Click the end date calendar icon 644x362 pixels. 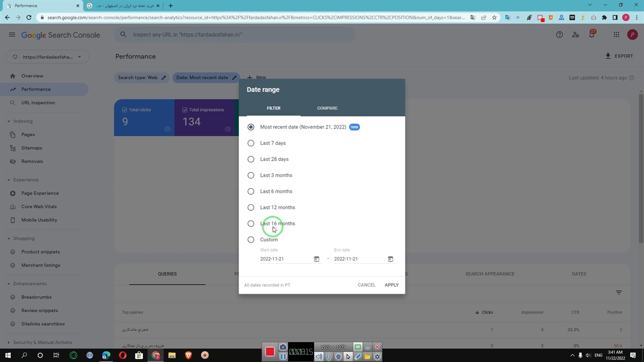[x=390, y=259]
